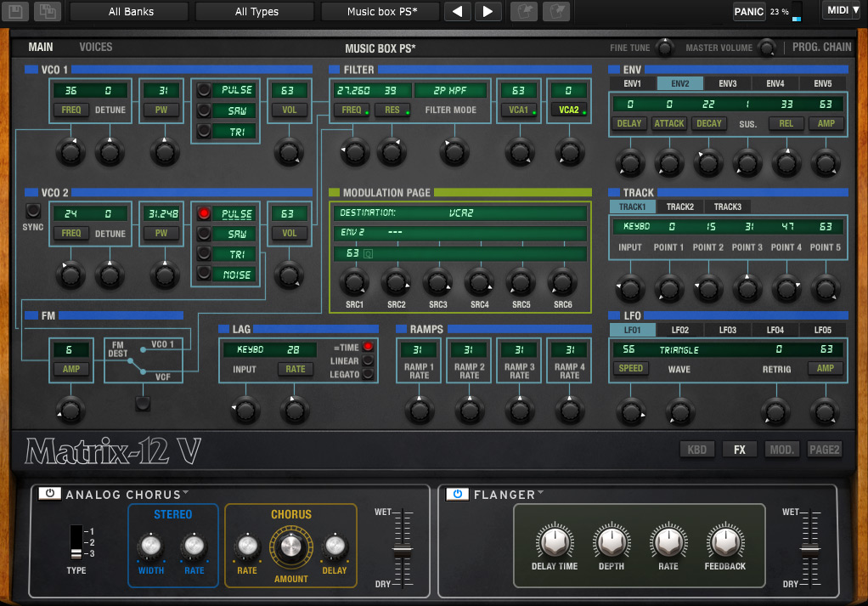Select the TRACK2 tab
868x606 pixels.
(x=679, y=207)
